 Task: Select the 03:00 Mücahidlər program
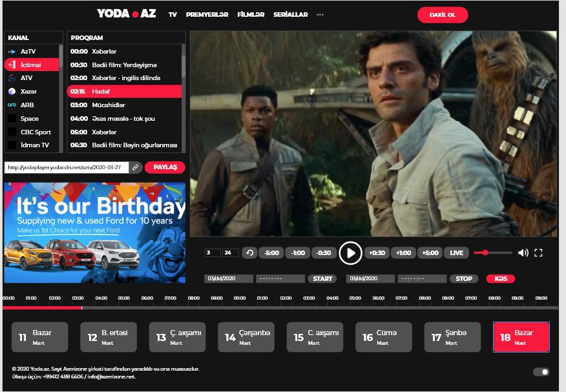124,105
